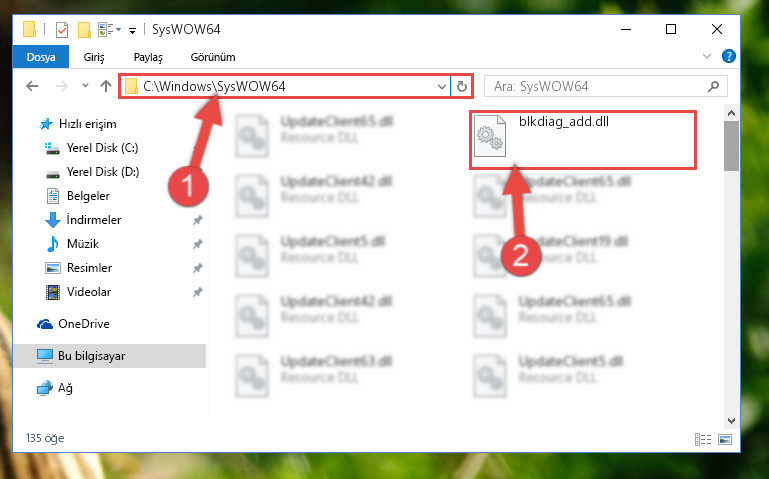Click the New folder quick access icon

pos(84,30)
